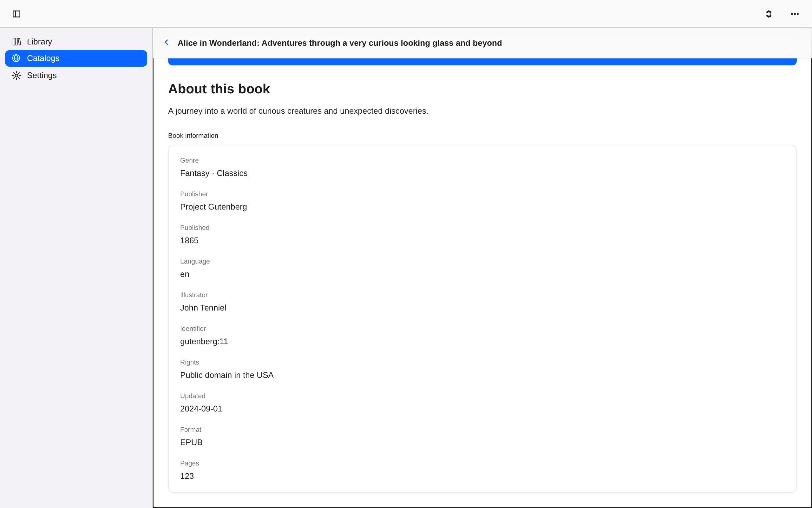Go back using the blue chevron
The width and height of the screenshot is (812, 508).
click(x=167, y=42)
